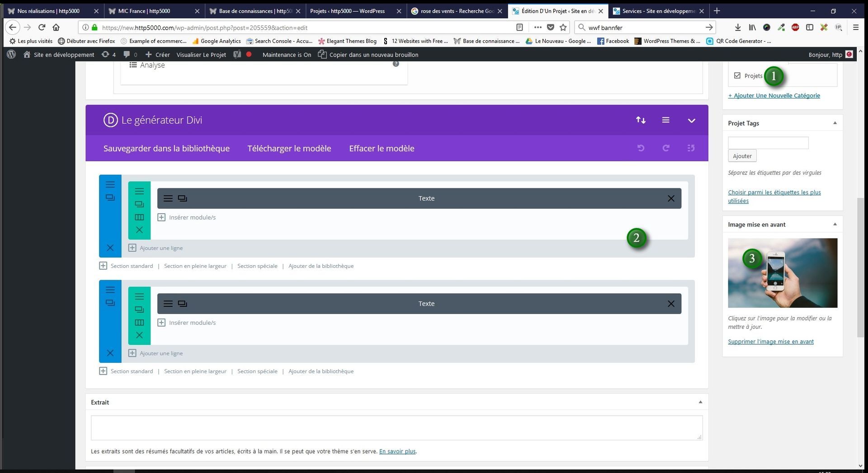Open settings of second blue section
Image resolution: width=868 pixels, height=473 pixels.
coord(110,290)
